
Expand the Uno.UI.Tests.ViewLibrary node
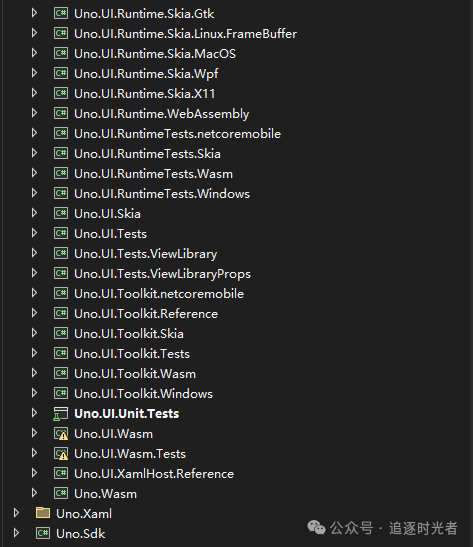point(34,253)
